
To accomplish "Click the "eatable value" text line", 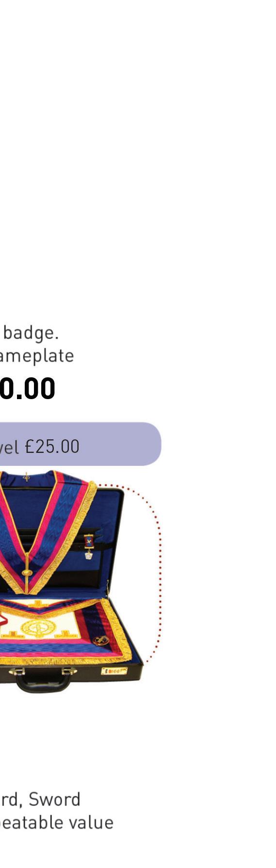I will point(57,822).
